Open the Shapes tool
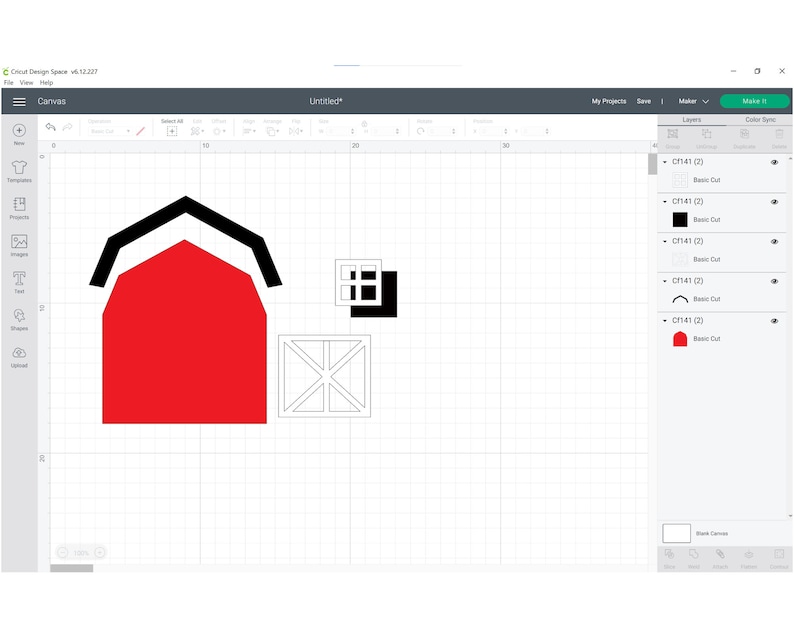Viewport: 794px width, 638px height. 19,320
